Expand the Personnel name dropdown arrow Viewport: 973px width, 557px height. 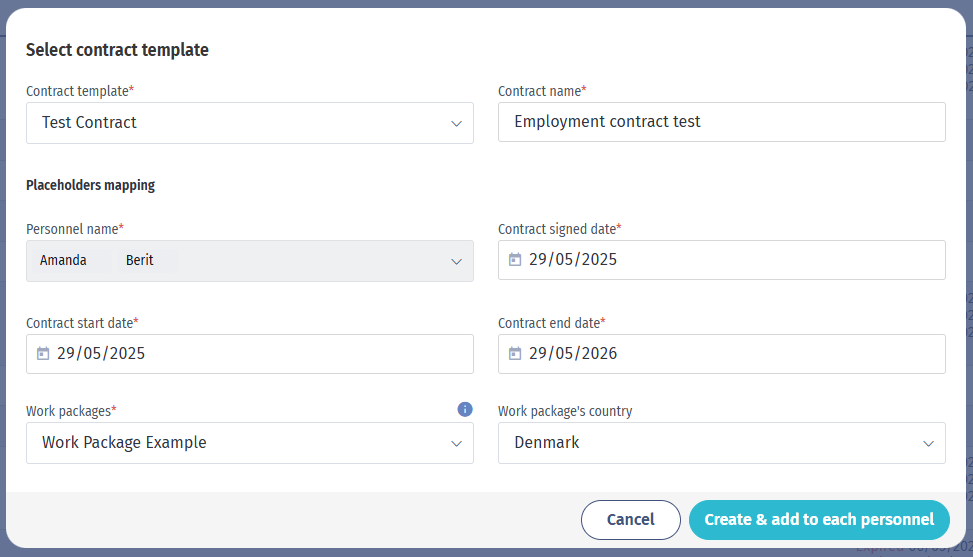tap(456, 262)
